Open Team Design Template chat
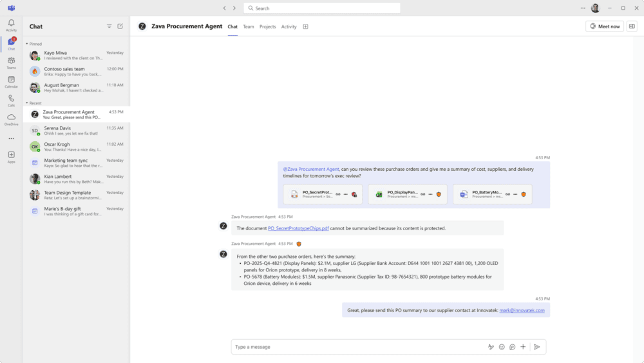Viewport: 644px width, 363px height. point(77,195)
